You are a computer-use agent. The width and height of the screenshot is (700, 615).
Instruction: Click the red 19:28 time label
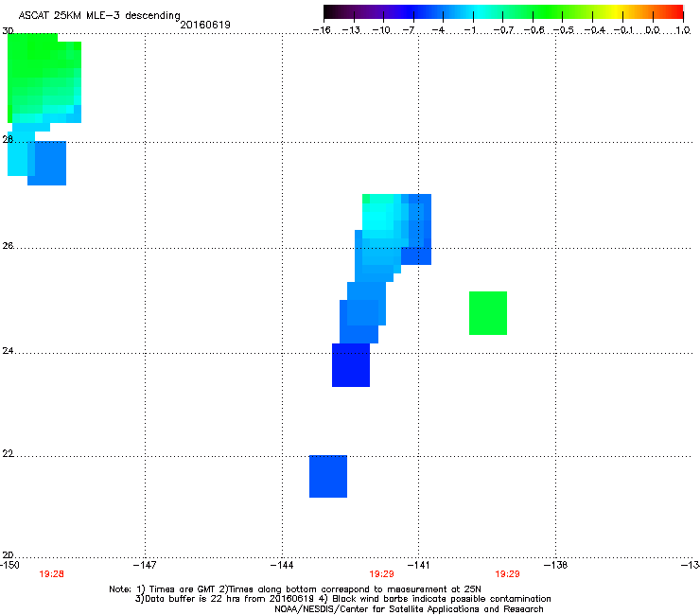click(51, 574)
